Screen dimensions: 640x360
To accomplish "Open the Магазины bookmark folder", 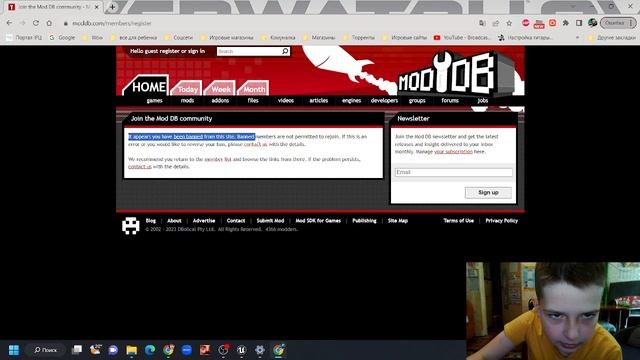I will tap(320, 38).
